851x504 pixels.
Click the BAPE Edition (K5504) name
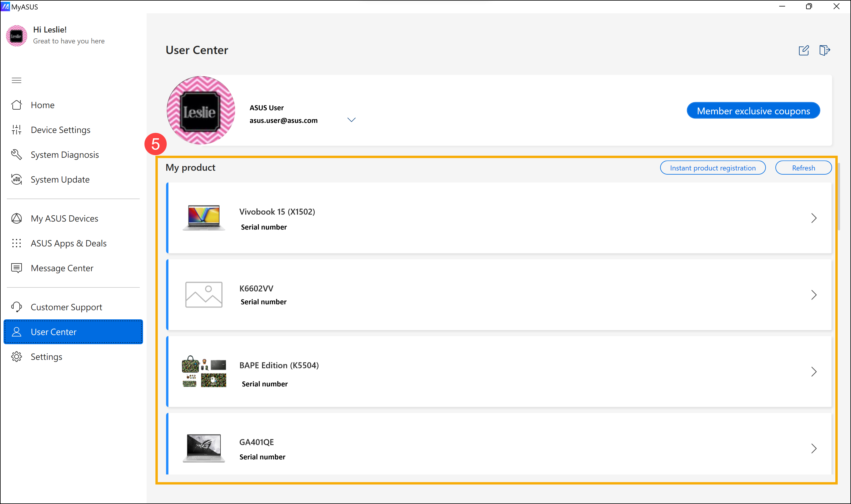tap(279, 365)
